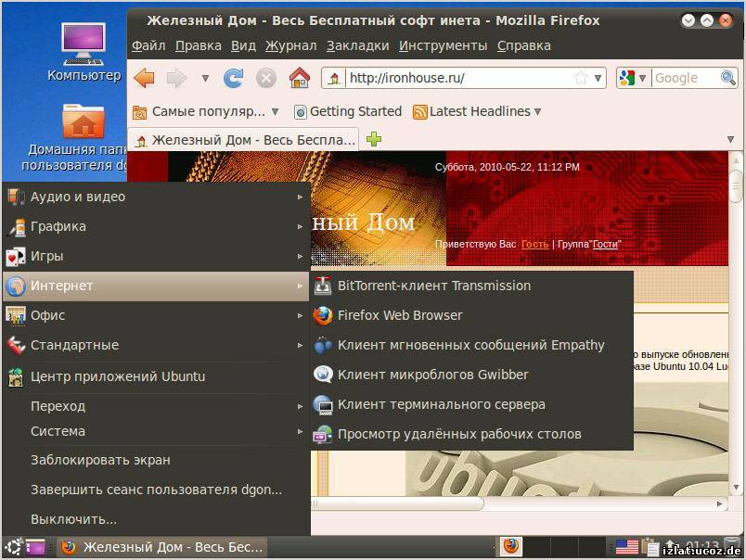The image size is (746, 560).
Task: Click the scroll right arrow of the page
Action: [719, 503]
